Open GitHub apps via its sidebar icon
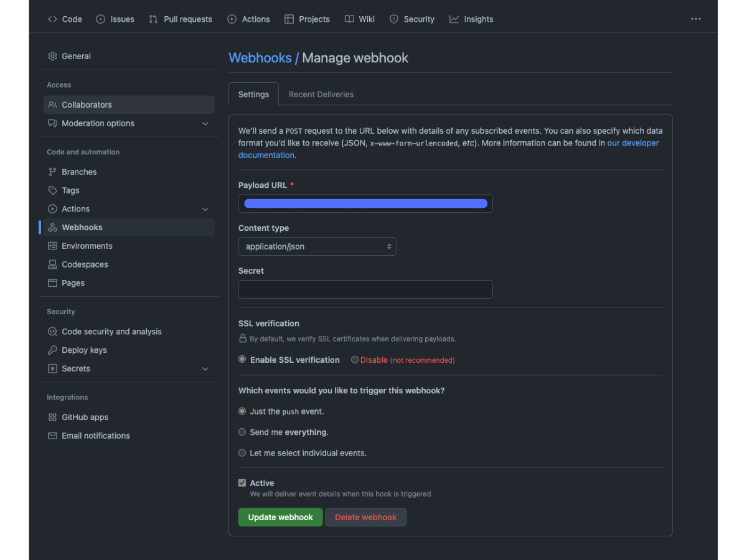This screenshot has width=747, height=560. [x=53, y=417]
